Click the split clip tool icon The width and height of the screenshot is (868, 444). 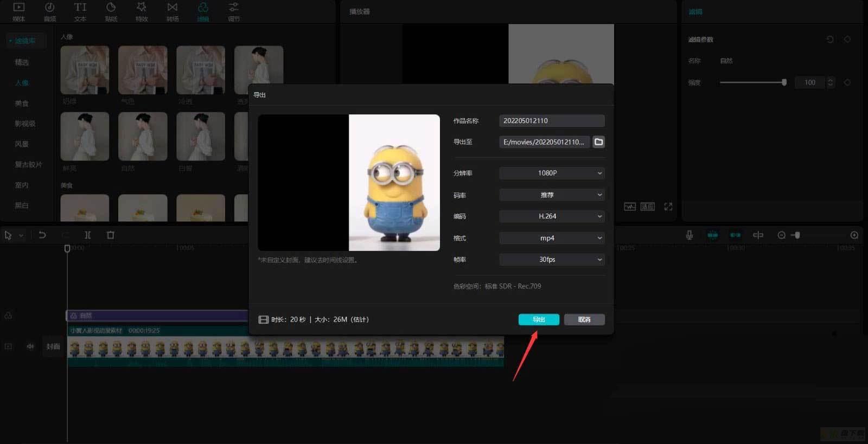click(88, 235)
